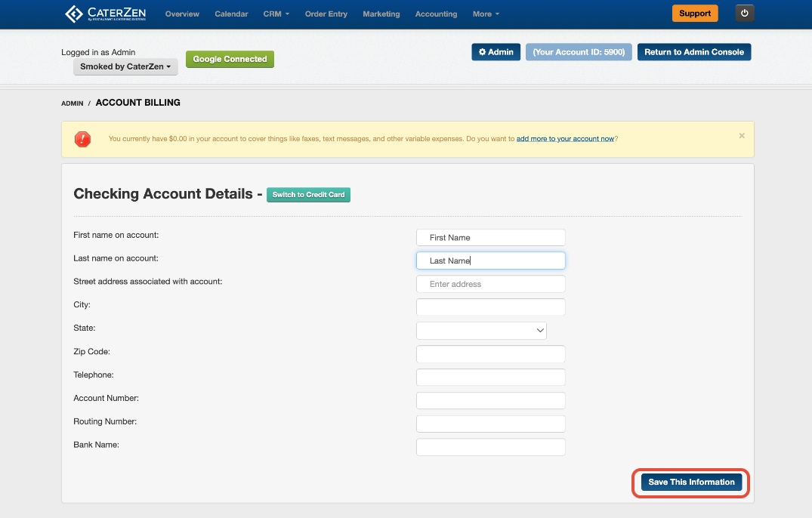Go to Order Entry
This screenshot has height=518, width=812.
click(x=326, y=14)
